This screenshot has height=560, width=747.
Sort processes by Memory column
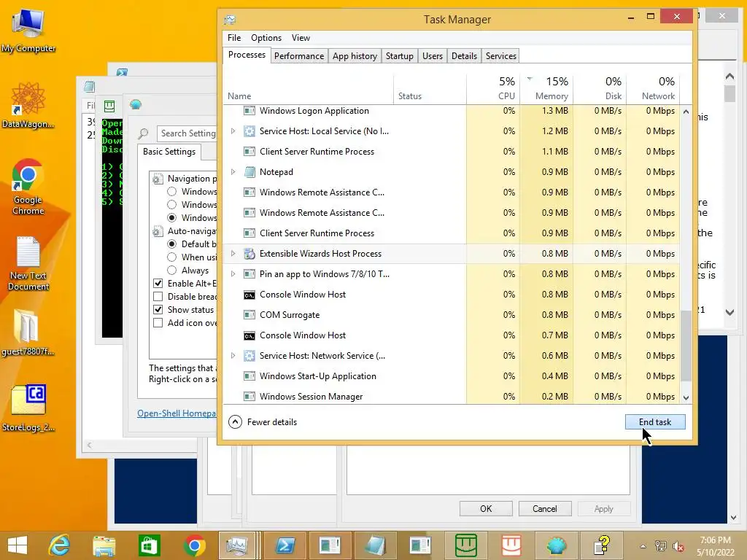(x=546, y=88)
